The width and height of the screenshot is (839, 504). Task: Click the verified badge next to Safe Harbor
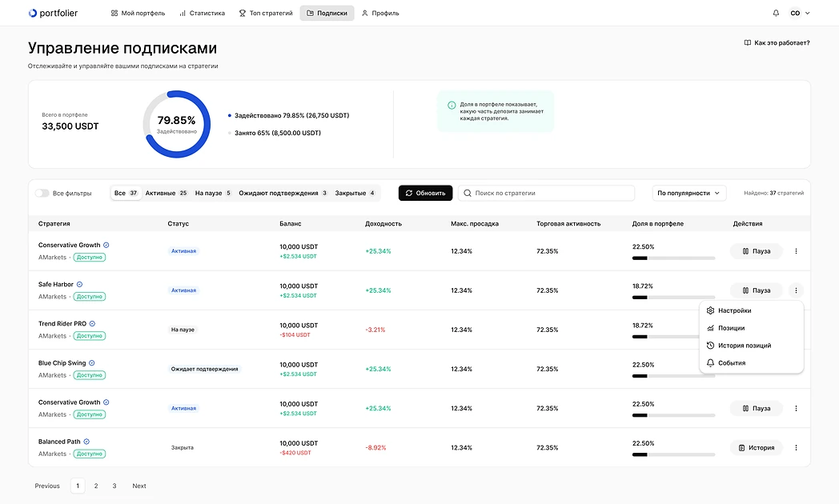click(x=80, y=284)
